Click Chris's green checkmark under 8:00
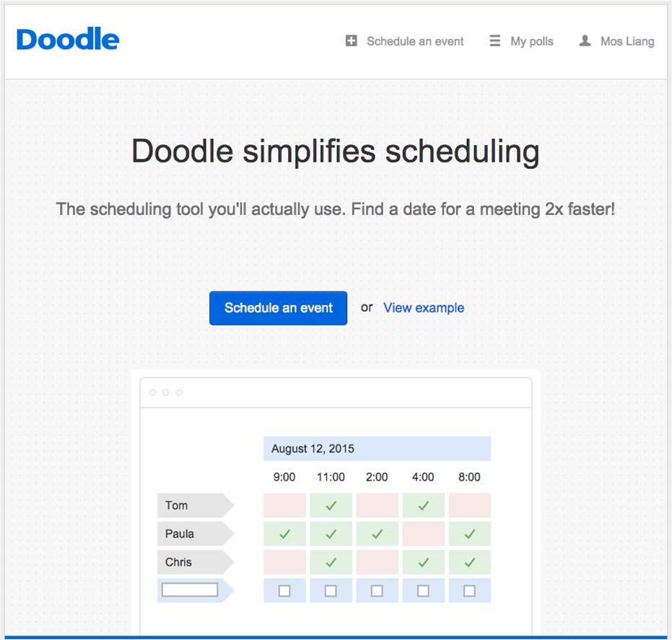Image resolution: width=672 pixels, height=640 pixels. 470,562
